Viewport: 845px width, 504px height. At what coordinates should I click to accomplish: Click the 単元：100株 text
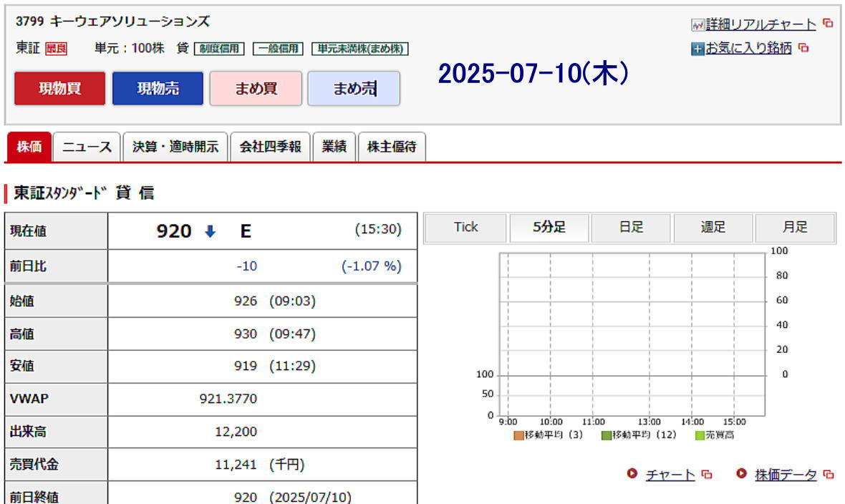(130, 49)
